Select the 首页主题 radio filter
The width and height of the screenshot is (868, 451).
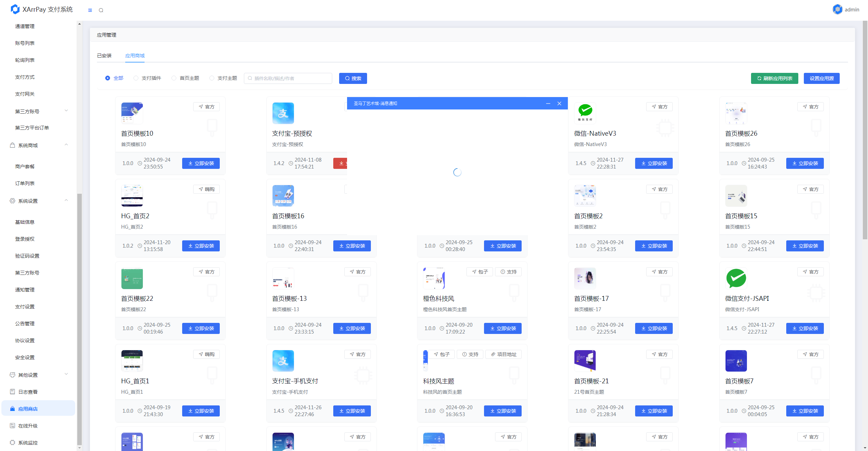pos(174,78)
